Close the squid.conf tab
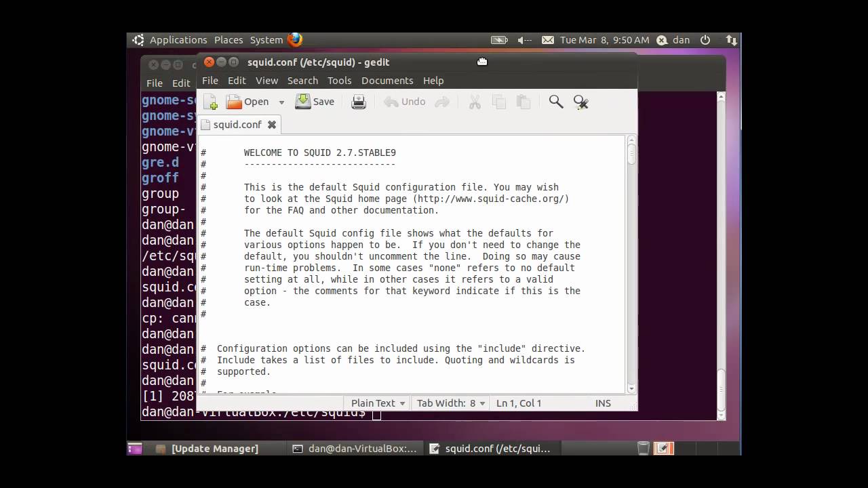 (x=272, y=125)
